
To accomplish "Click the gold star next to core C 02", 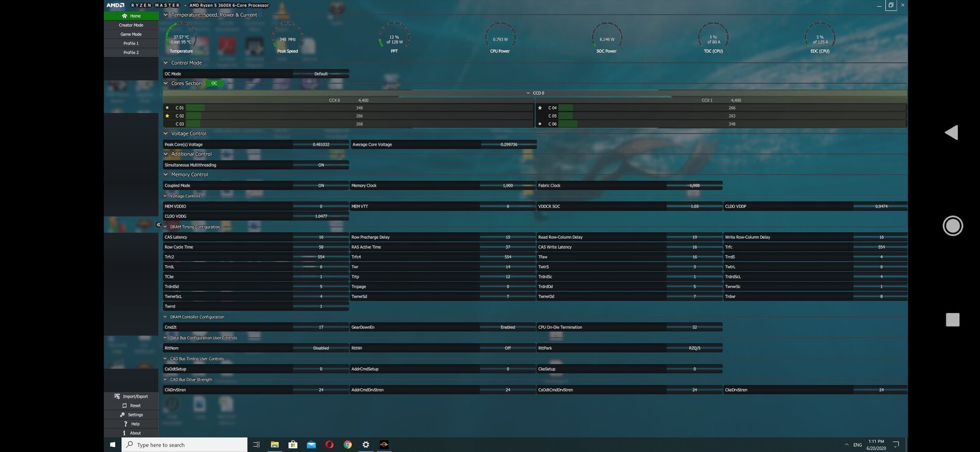I will click(167, 116).
